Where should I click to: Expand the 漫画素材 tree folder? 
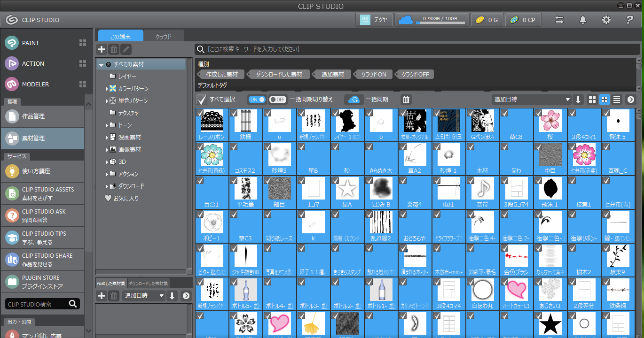[107, 137]
